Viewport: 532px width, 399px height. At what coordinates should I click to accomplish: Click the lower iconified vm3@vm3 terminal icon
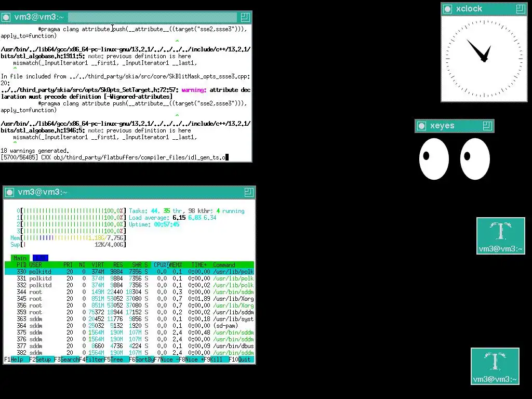495,366
